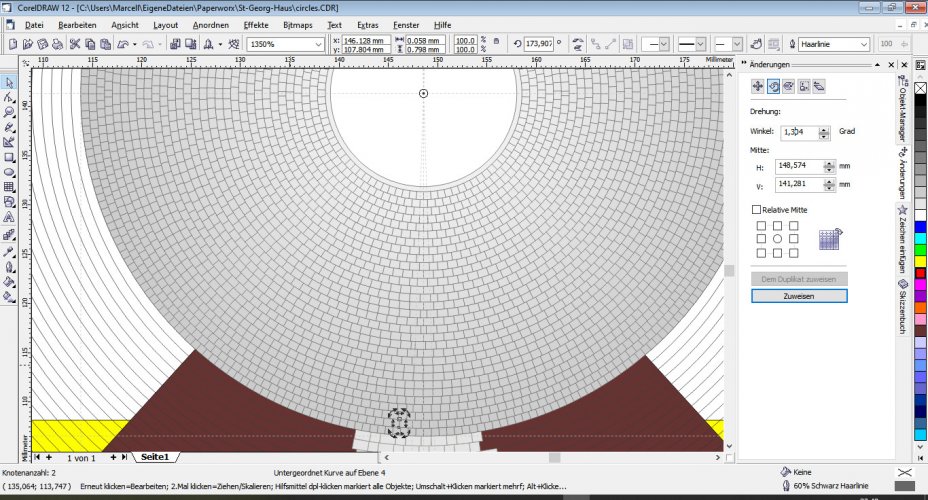Click the Print icon in toolbar
Image resolution: width=928 pixels, height=500 pixels.
(57, 44)
